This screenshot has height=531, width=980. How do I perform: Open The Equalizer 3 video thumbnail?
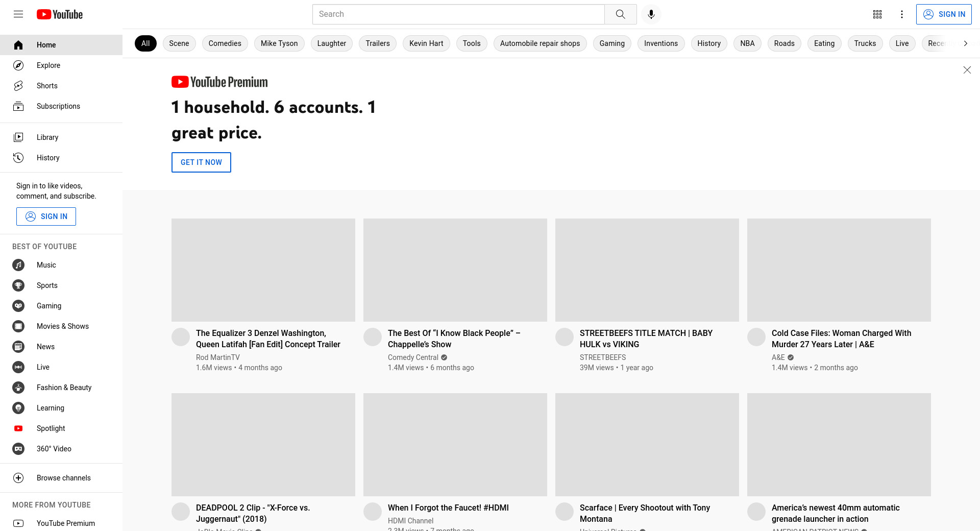point(263,270)
